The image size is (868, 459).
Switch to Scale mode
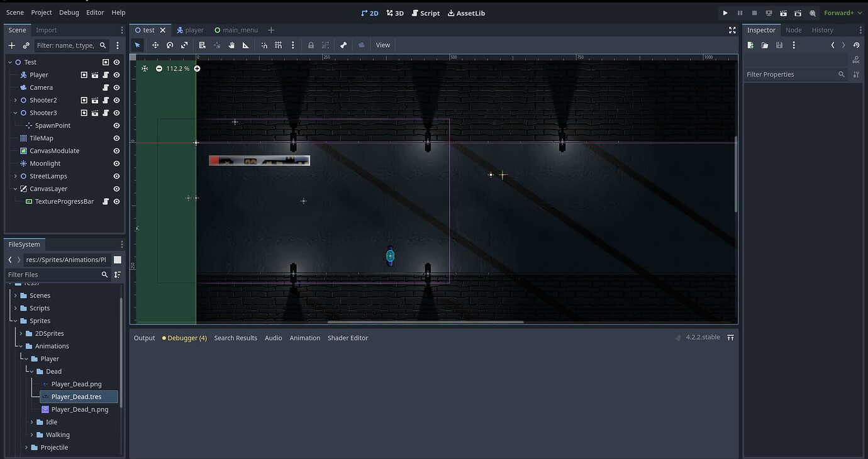tap(184, 45)
